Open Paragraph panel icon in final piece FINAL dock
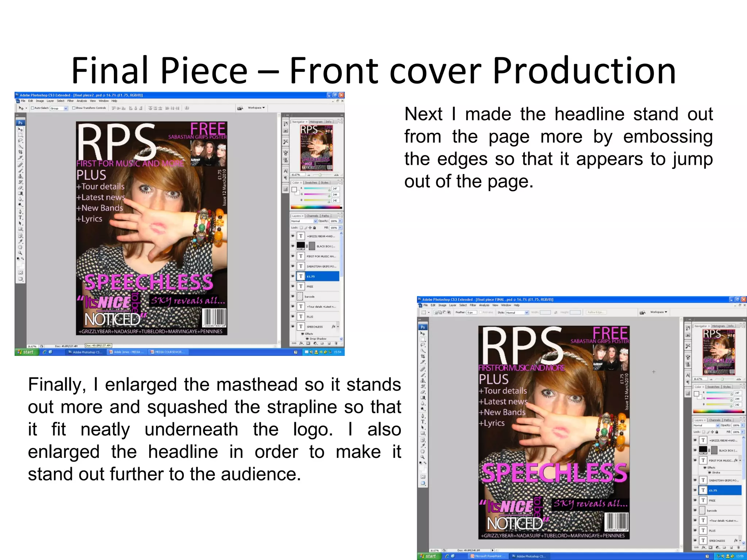Screen dimensions: 747x560 click(x=688, y=382)
